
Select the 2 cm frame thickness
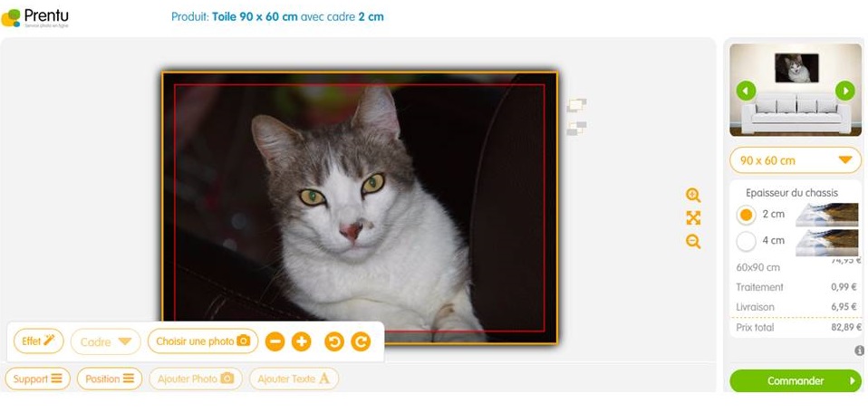(747, 215)
